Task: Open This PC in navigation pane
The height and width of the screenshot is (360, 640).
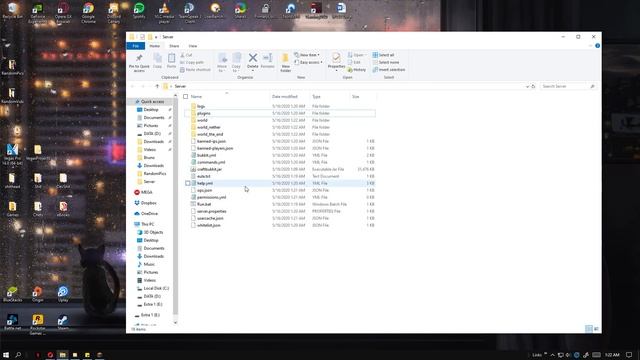Action: click(147, 224)
